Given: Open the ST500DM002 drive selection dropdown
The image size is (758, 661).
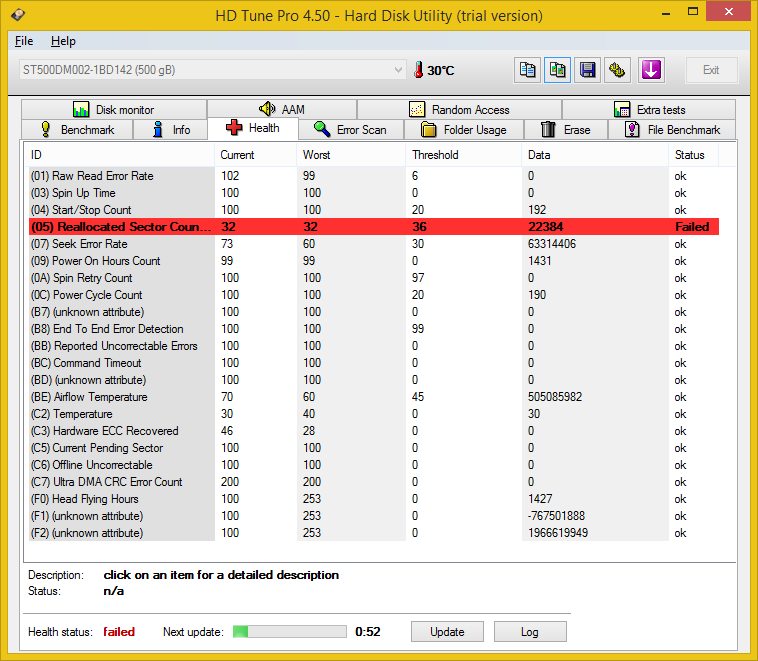Looking at the screenshot, I should click(212, 70).
